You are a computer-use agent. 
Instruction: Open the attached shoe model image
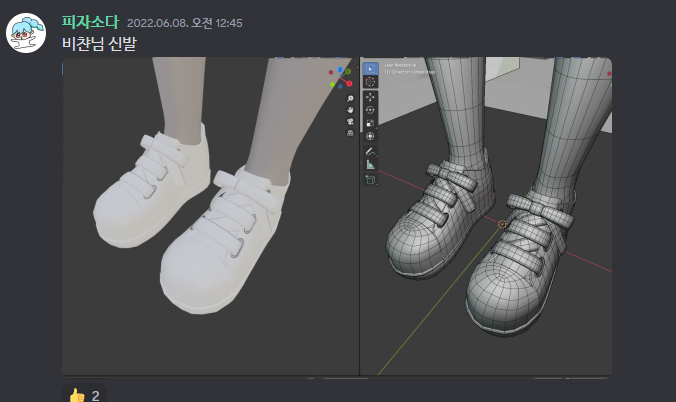[337, 216]
